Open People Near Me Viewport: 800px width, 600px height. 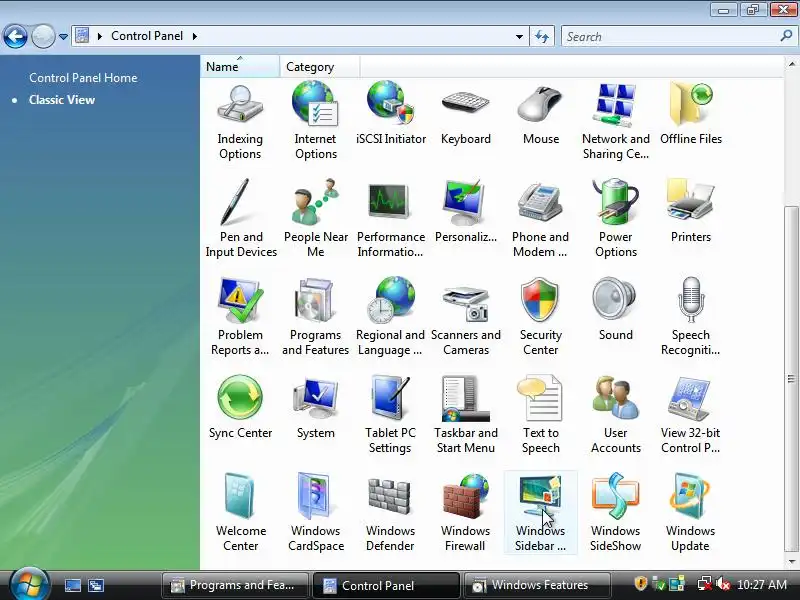pyautogui.click(x=315, y=219)
